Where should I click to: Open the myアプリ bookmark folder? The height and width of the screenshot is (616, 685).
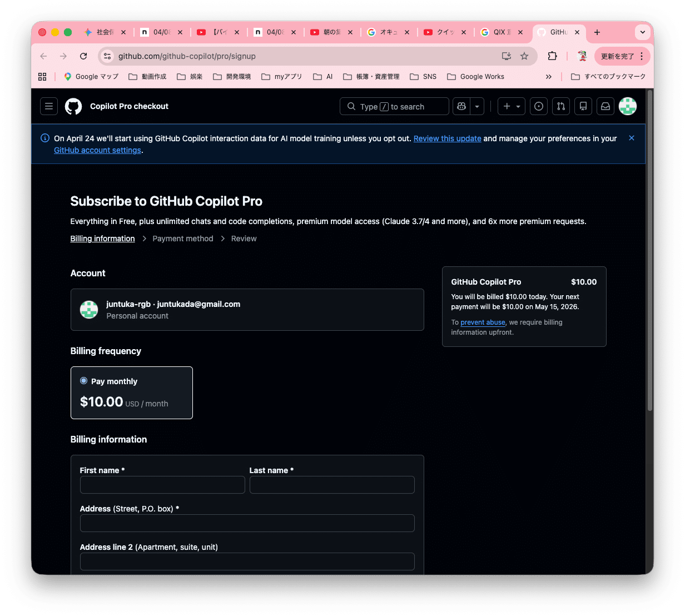point(282,77)
